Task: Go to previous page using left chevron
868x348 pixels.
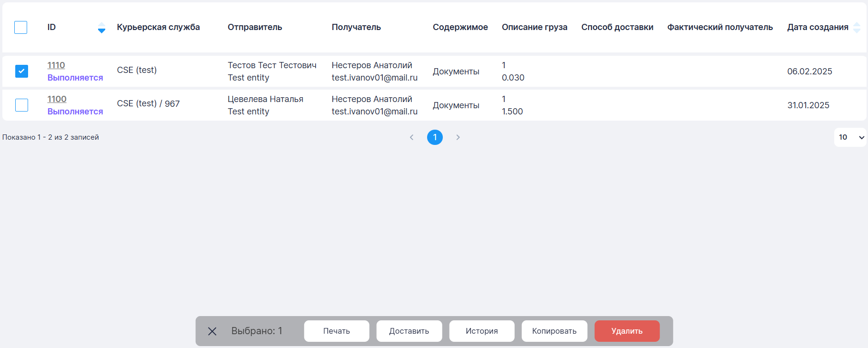Action: pyautogui.click(x=412, y=137)
